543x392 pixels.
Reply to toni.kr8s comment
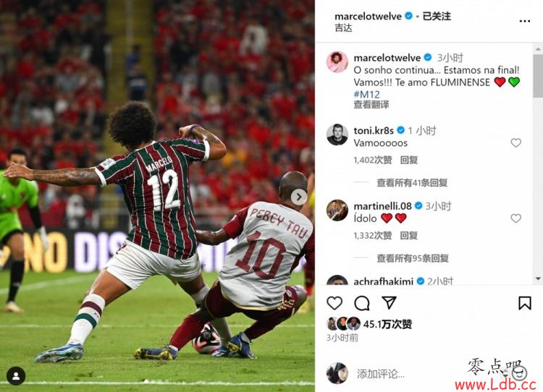click(409, 160)
